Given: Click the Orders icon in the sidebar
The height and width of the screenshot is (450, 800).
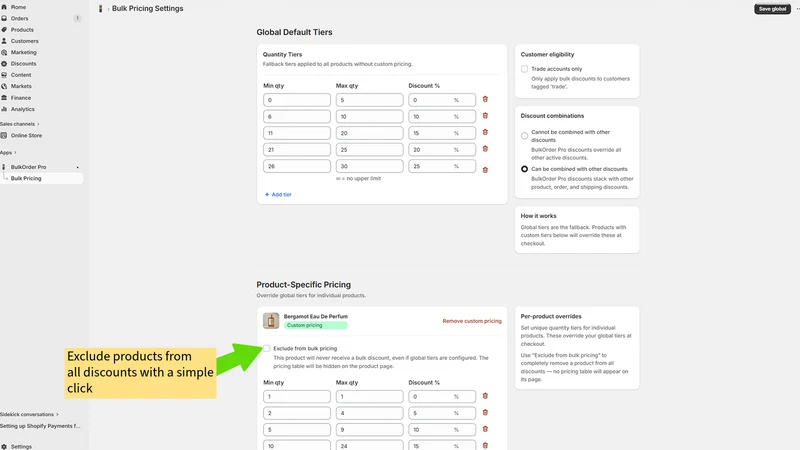Looking at the screenshot, I should click(x=4, y=18).
